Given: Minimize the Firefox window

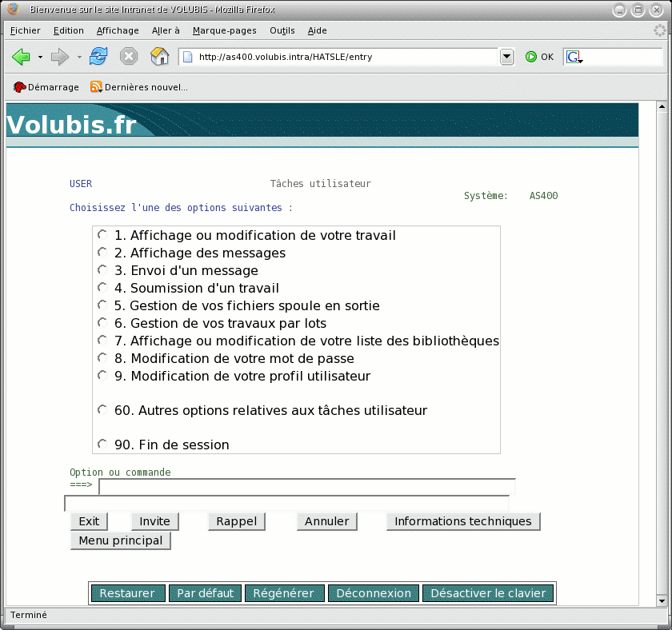Looking at the screenshot, I should pos(619,10).
